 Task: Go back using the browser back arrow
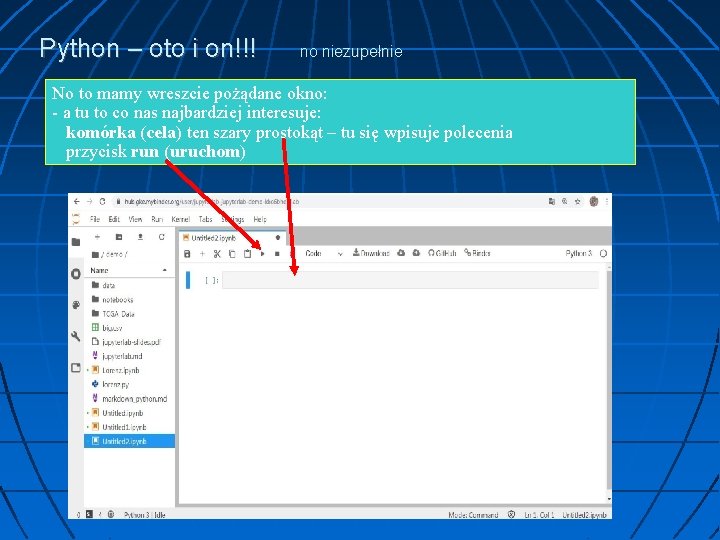(x=77, y=202)
